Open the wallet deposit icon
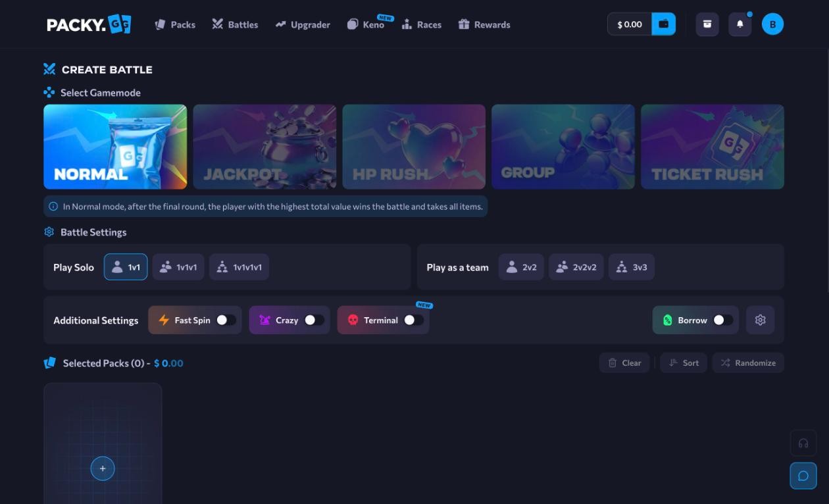The image size is (829, 504). click(x=664, y=24)
